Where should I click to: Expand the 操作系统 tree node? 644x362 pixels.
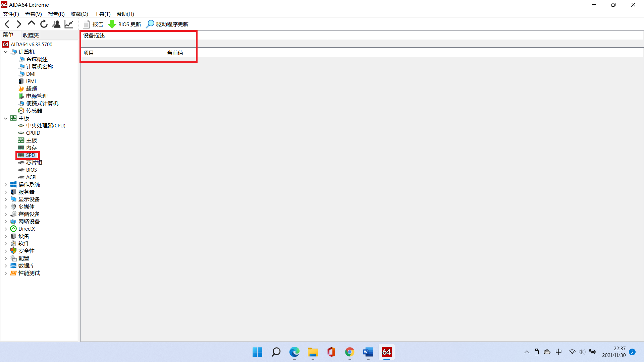click(x=6, y=185)
